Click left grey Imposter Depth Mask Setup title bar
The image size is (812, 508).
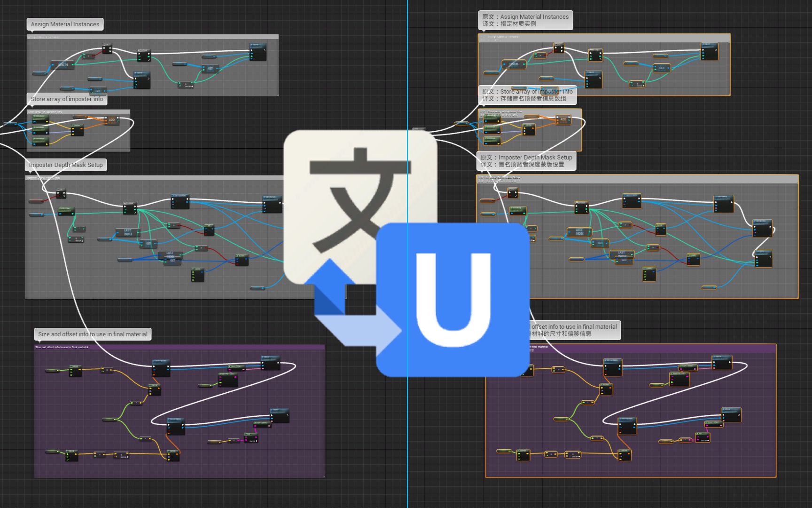tap(155, 178)
